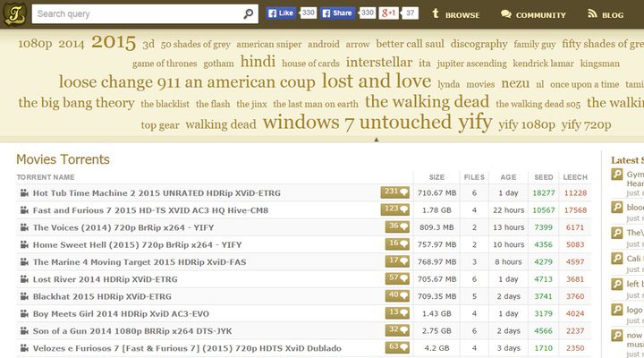The image size is (644, 358).
Task: Click movie camera icon beside Boy Meets Girl
Action: [x=24, y=313]
